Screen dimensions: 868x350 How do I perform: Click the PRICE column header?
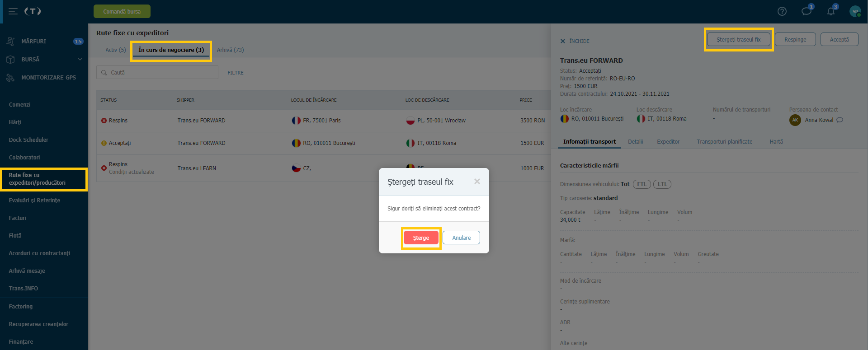pos(525,100)
